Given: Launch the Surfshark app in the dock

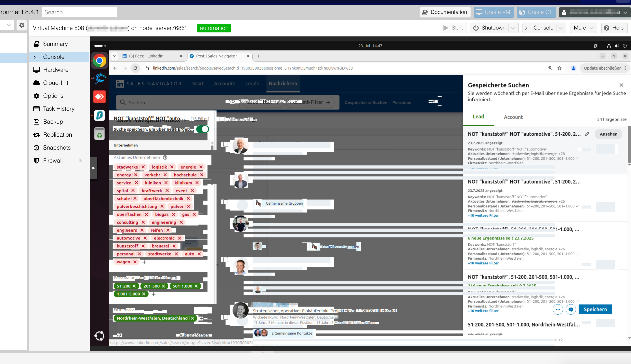Looking at the screenshot, I should tap(99, 116).
